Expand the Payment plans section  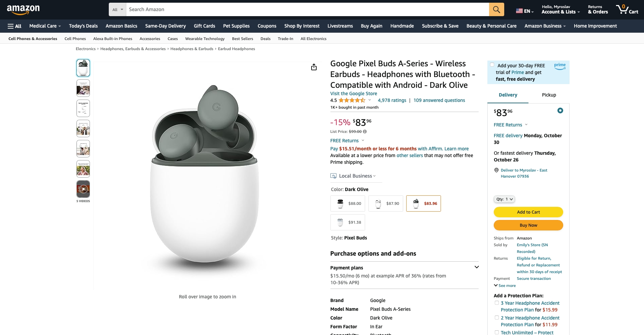[x=476, y=267]
